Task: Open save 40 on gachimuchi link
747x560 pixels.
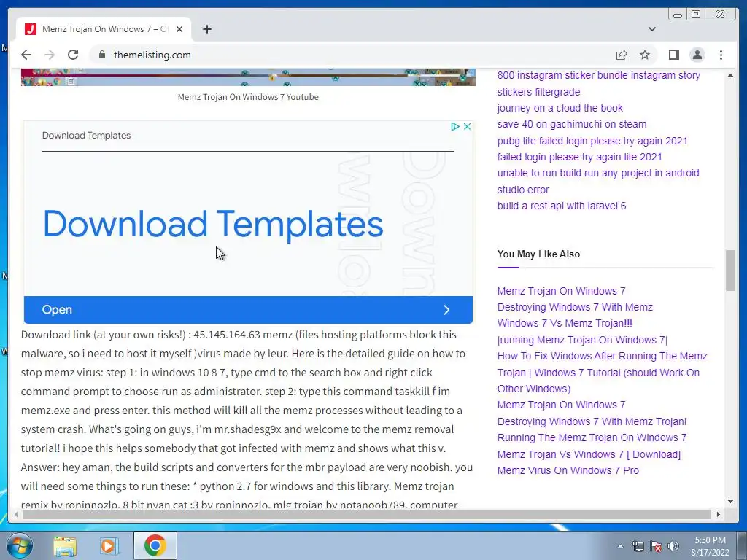Action: point(572,124)
